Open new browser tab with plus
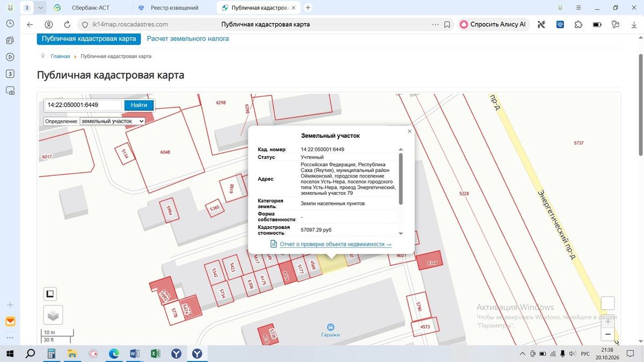 click(308, 8)
